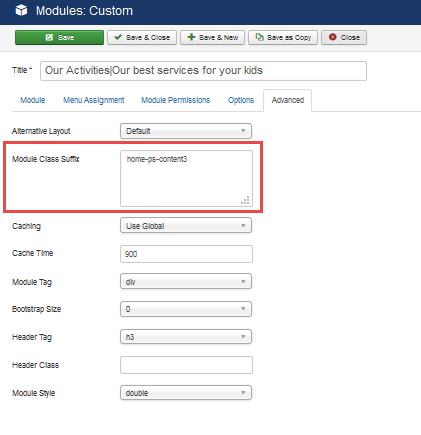The height and width of the screenshot is (435, 421).
Task: Expand the Caching dropdown
Action: pos(186,226)
